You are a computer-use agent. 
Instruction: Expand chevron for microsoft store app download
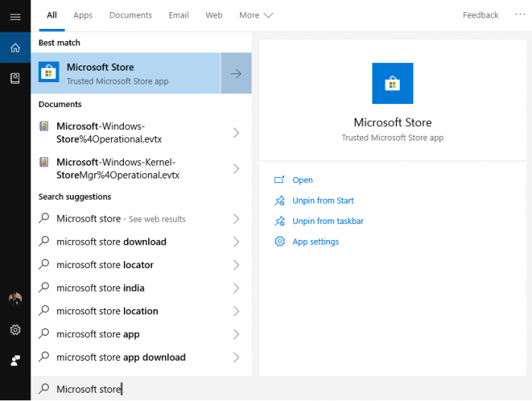[236, 357]
